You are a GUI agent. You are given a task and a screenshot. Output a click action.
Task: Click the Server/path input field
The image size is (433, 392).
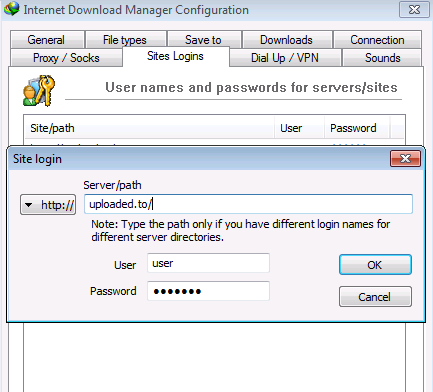[248, 204]
